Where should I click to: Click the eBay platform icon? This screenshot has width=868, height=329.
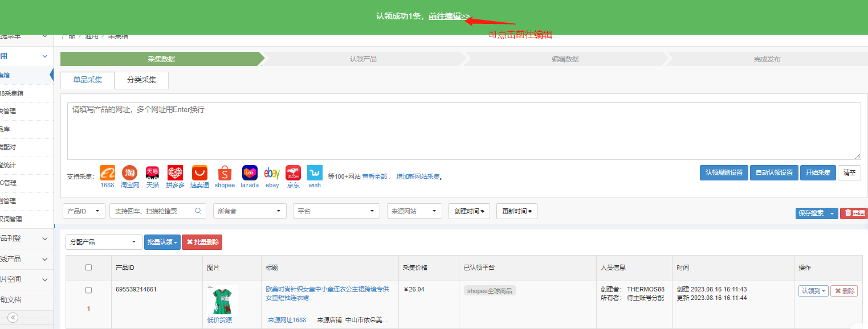pos(272,173)
